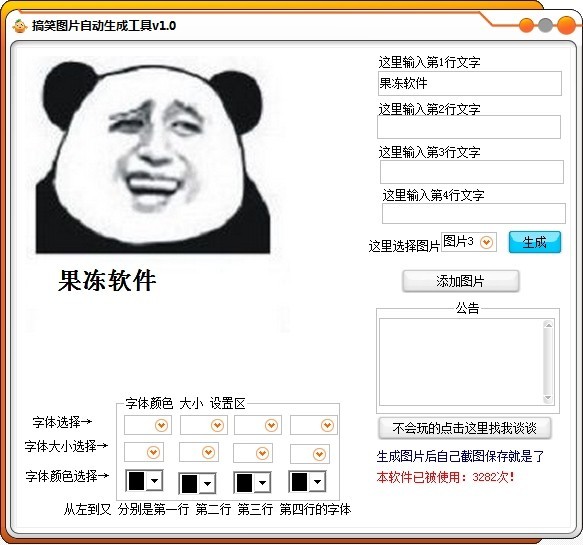Click the app logo icon in title bar
This screenshot has height=545, width=583.
point(19,26)
